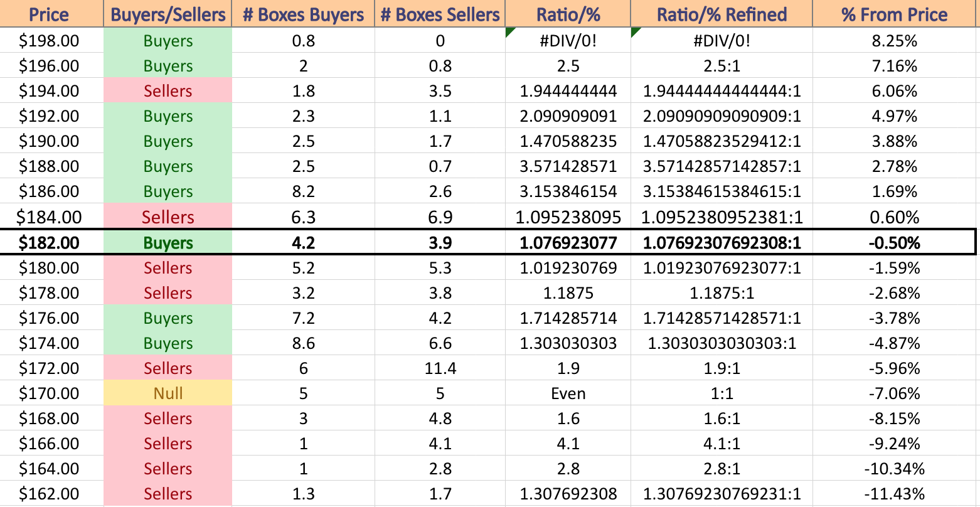This screenshot has width=980, height=507.
Task: Select the -4.87% cell
Action: point(895,343)
